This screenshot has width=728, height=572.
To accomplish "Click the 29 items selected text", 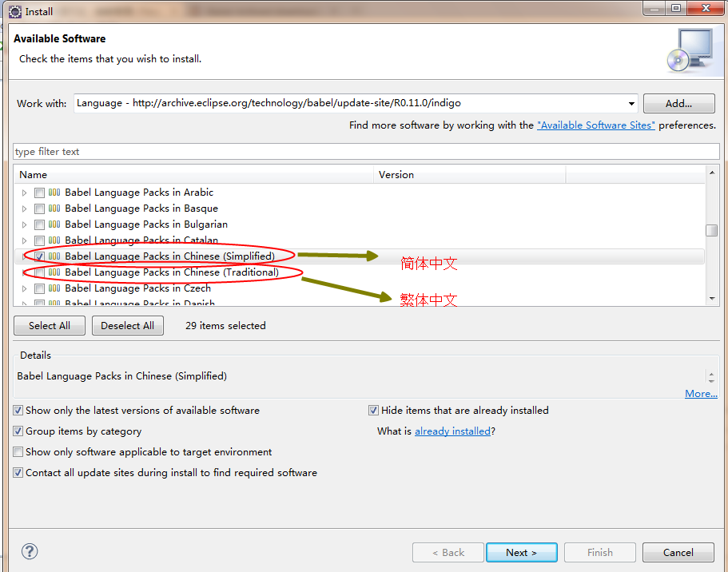I will 225,326.
